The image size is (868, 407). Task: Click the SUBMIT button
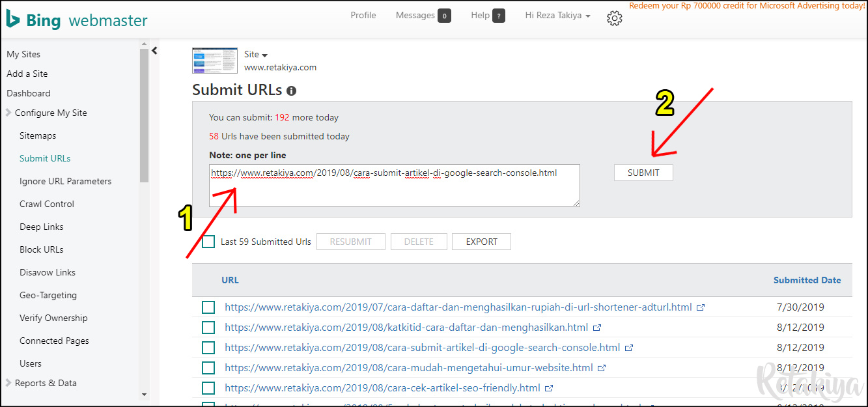tap(643, 173)
